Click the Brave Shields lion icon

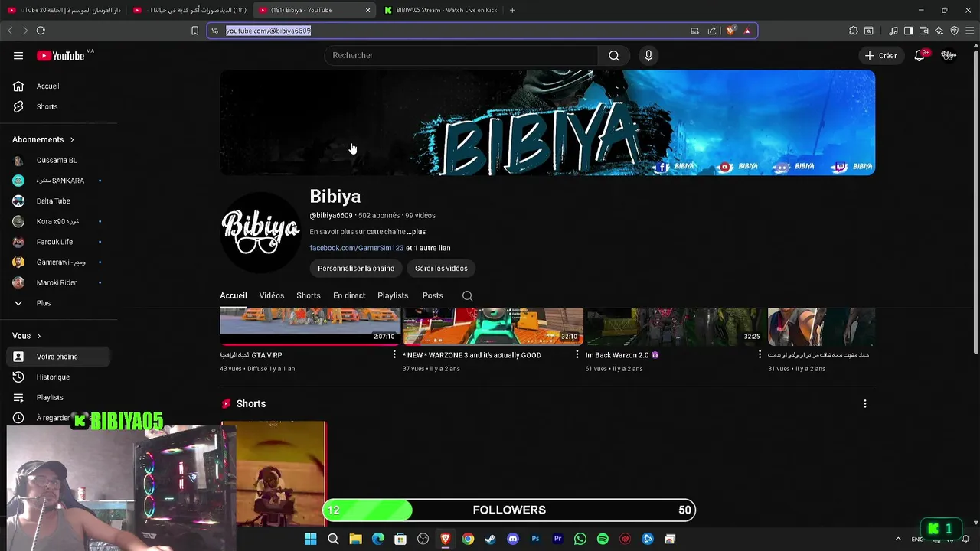[x=731, y=31]
